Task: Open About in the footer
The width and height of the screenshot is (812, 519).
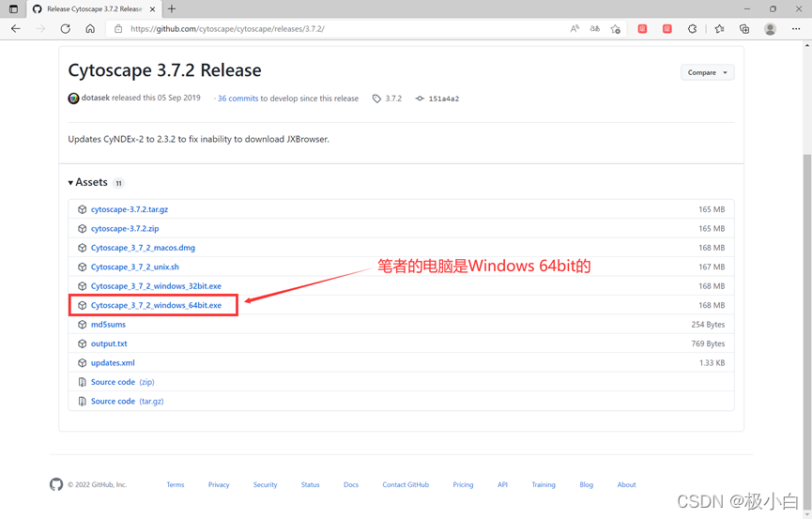Action: pyautogui.click(x=627, y=485)
